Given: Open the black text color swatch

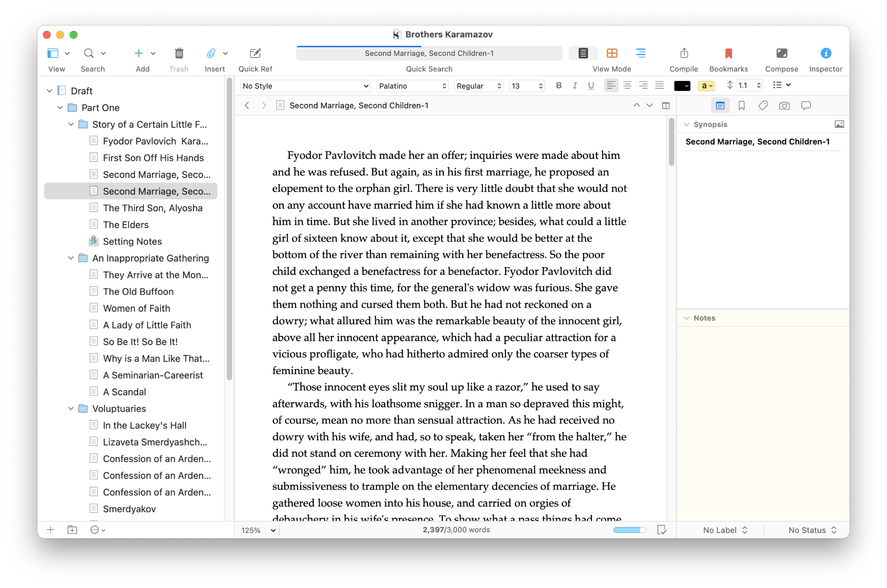Looking at the screenshot, I should pos(682,86).
